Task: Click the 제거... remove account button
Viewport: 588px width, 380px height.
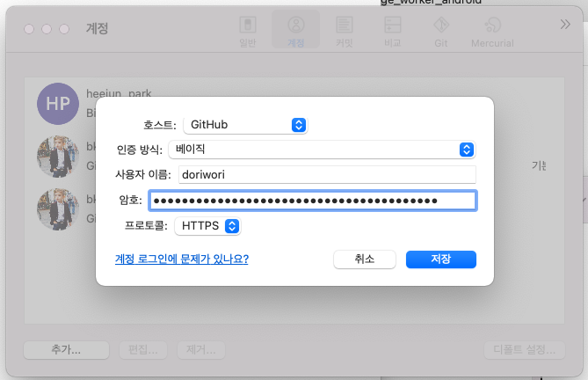Action: point(201,349)
